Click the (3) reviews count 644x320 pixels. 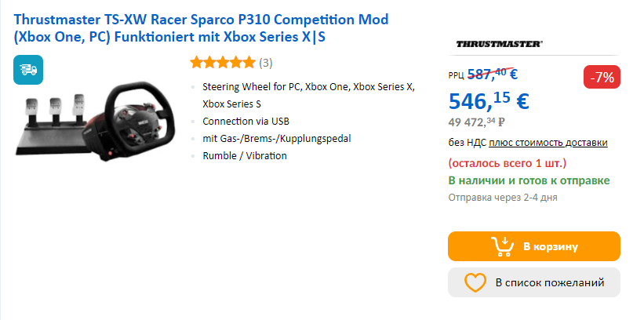point(266,62)
